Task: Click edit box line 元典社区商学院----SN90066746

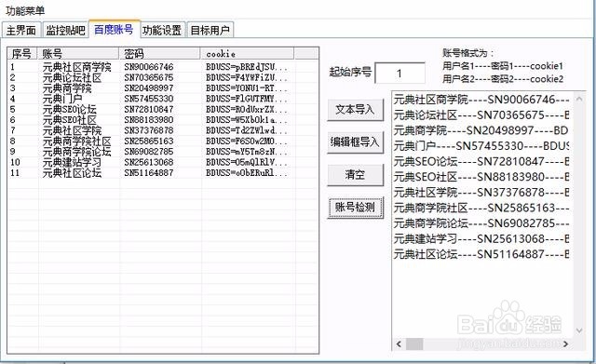Action: tap(481, 100)
